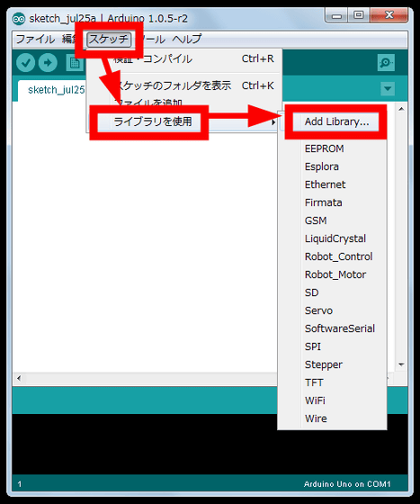Select the LiquidCrystal library
The width and height of the screenshot is (420, 504).
pyautogui.click(x=332, y=238)
